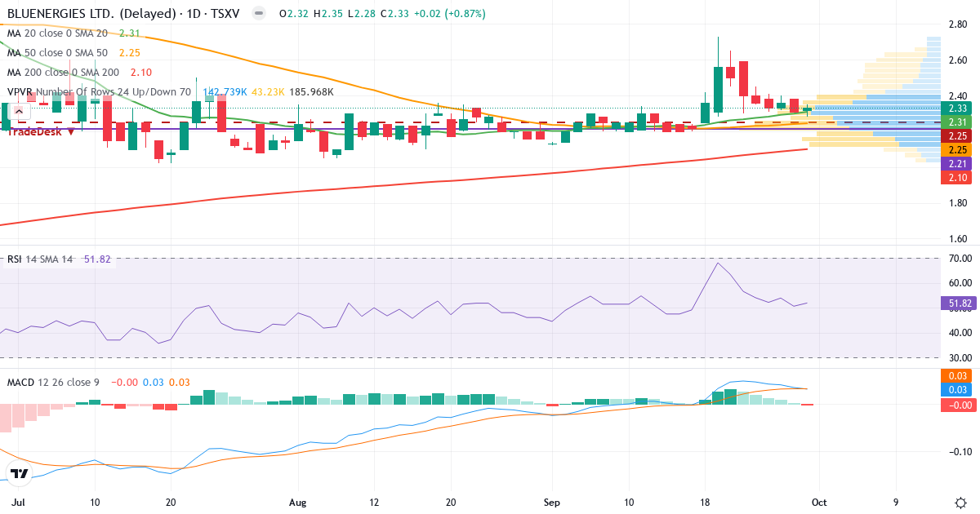This screenshot has width=980, height=514.
Task: Expand the TradeDesk label dropdown arrow
Action: pyautogui.click(x=71, y=131)
